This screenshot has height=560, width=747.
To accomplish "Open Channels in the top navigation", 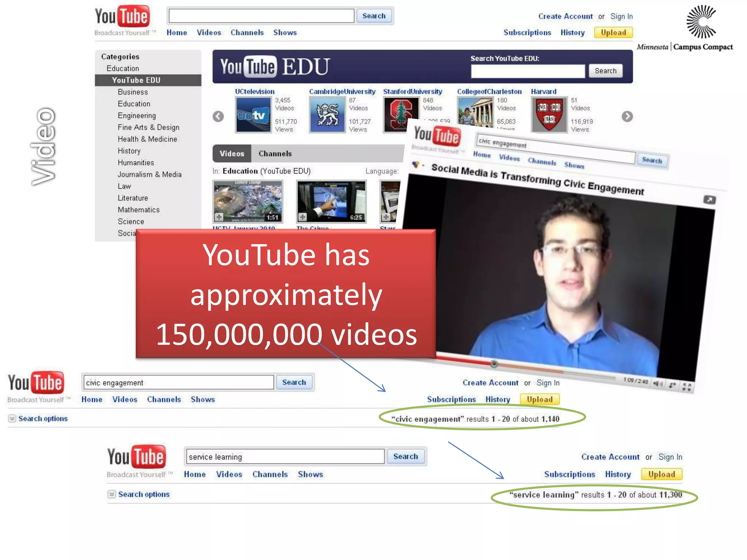I will [247, 32].
